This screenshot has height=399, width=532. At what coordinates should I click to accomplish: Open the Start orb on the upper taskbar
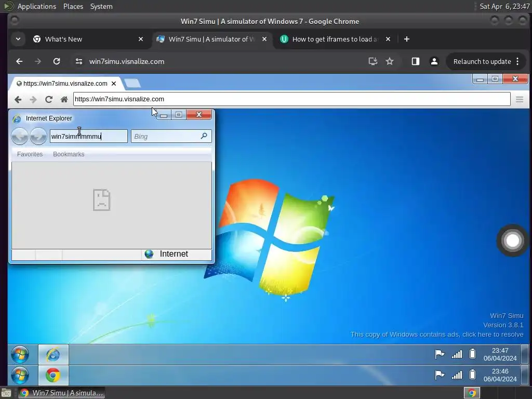(20, 354)
